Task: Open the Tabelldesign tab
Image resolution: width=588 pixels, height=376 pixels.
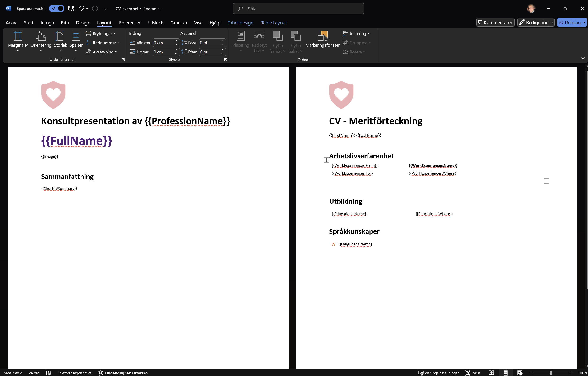Action: pyautogui.click(x=240, y=23)
